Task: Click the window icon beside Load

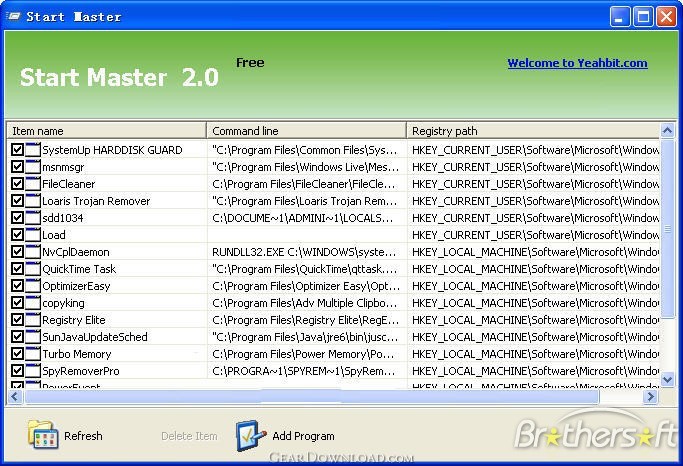Action: pos(33,235)
